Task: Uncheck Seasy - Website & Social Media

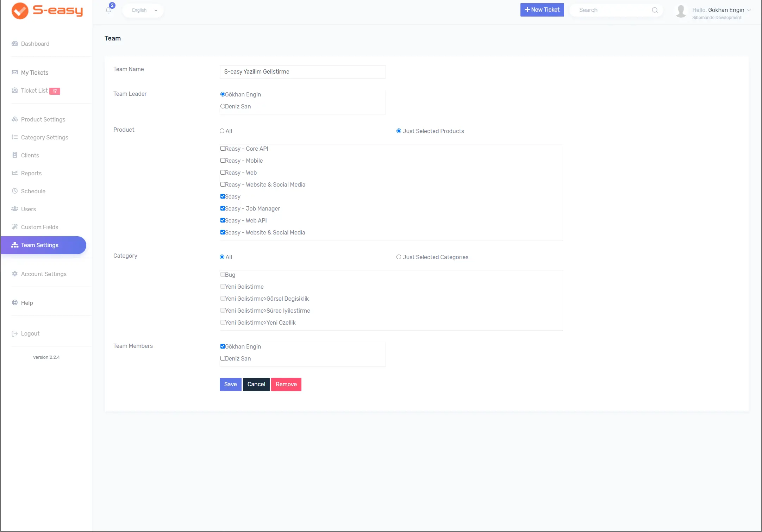Action: point(223,232)
